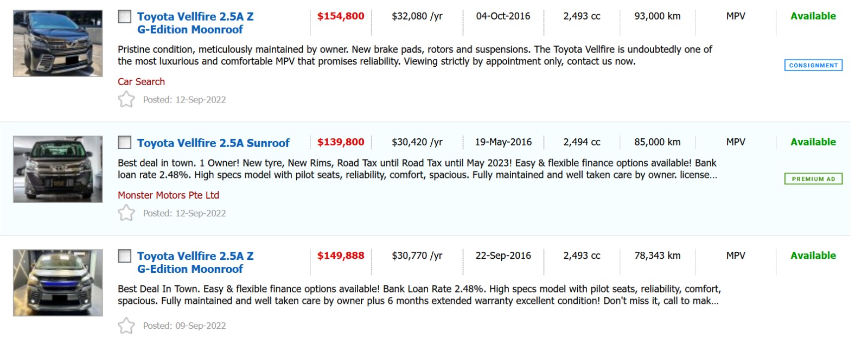Screen dimensions: 868x338
Task: Click the Available status of the Sunroof listing
Action: [x=813, y=142]
